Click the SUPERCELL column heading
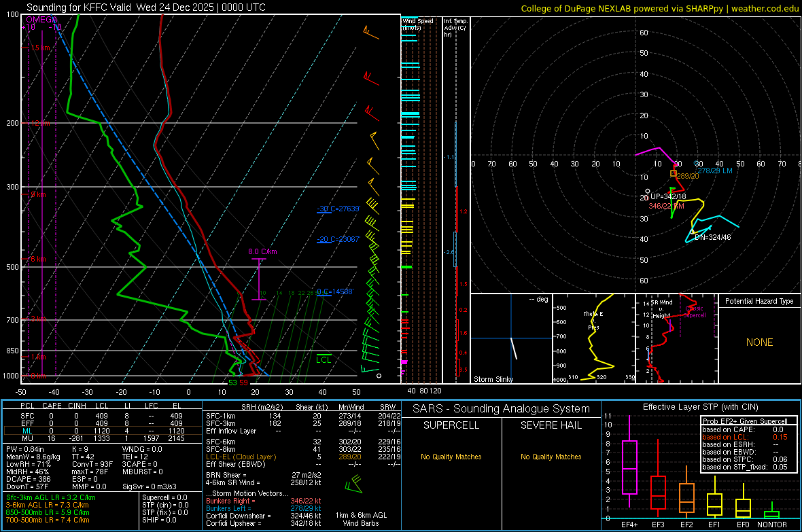Screen dimensions: 802x532 point(451,425)
